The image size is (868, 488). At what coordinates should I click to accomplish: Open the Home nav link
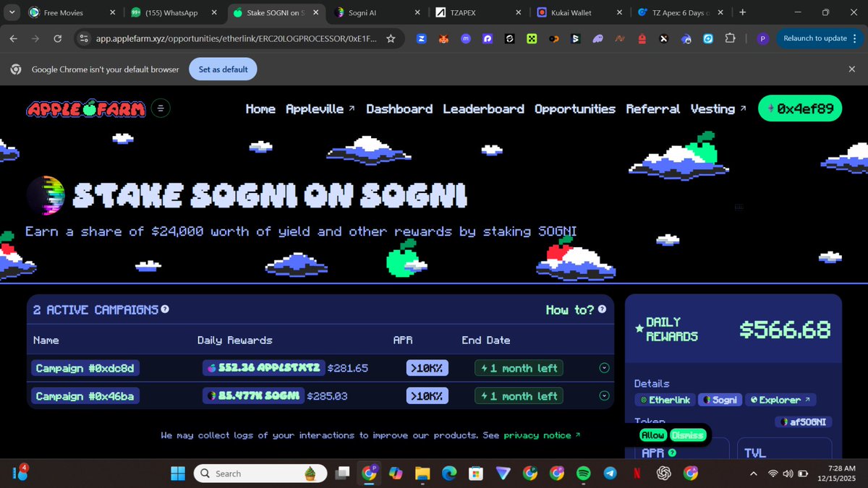click(x=260, y=108)
